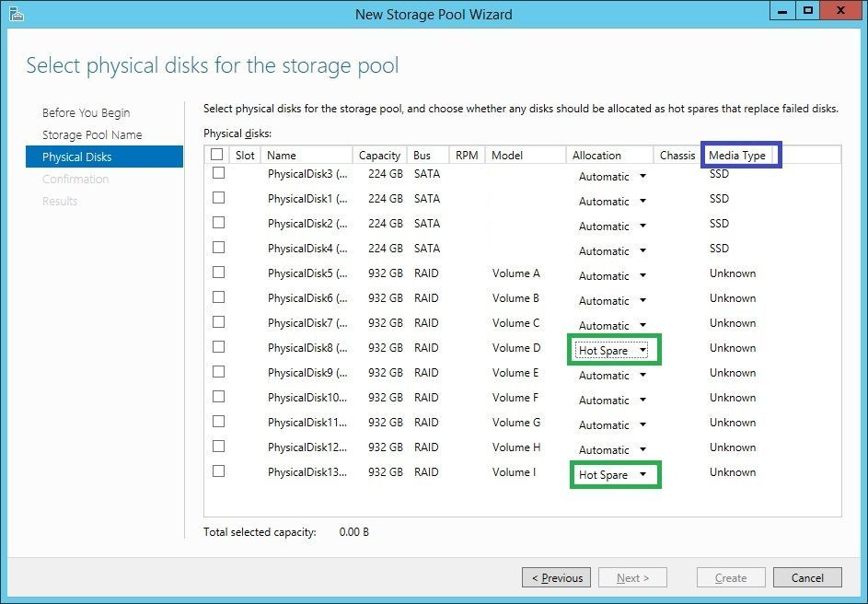
Task: Select PhysicalDisk5 Volume A checkbox
Action: click(219, 273)
